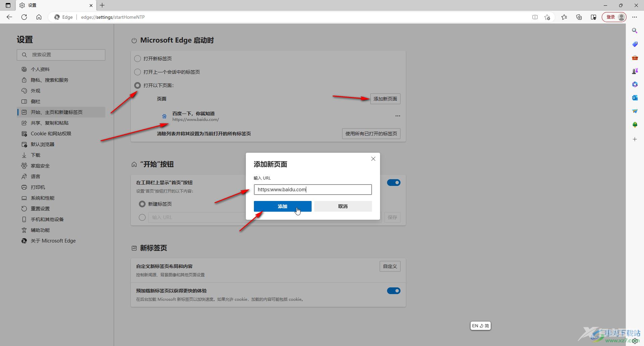Image resolution: width=644 pixels, height=346 pixels.
Task: Select 打开新标签页 radio option
Action: (138, 59)
